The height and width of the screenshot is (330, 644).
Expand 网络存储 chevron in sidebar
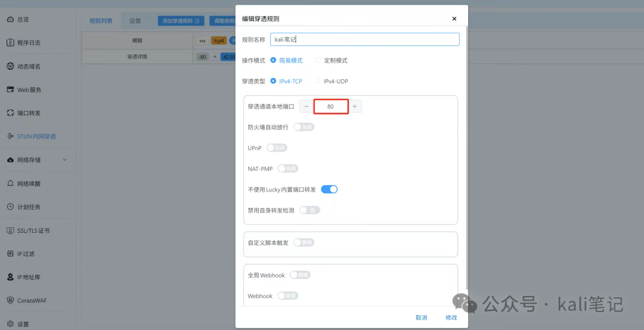(65, 160)
